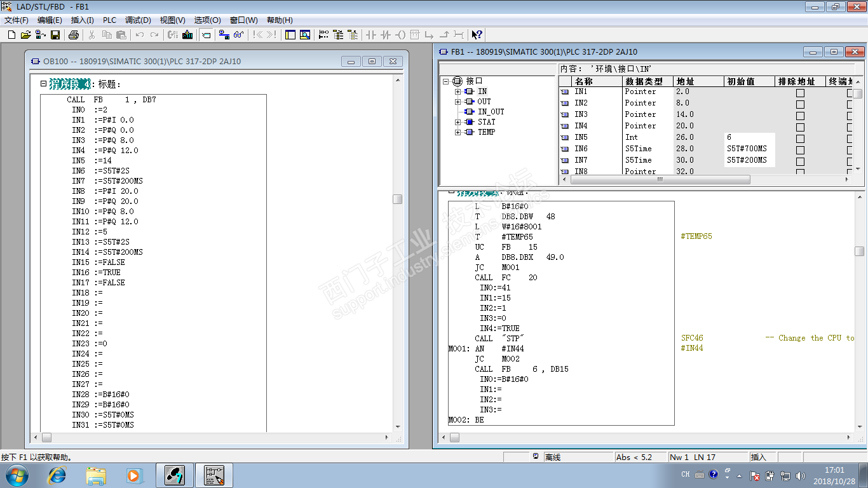This screenshot has width=868, height=488.
Task: Click the OB100 window vertical scrollbar thumb
Action: pos(398,199)
